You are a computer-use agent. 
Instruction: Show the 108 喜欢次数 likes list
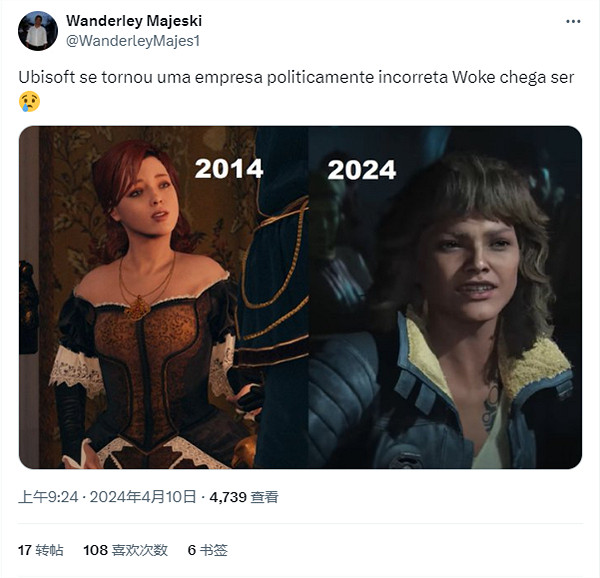tap(124, 550)
